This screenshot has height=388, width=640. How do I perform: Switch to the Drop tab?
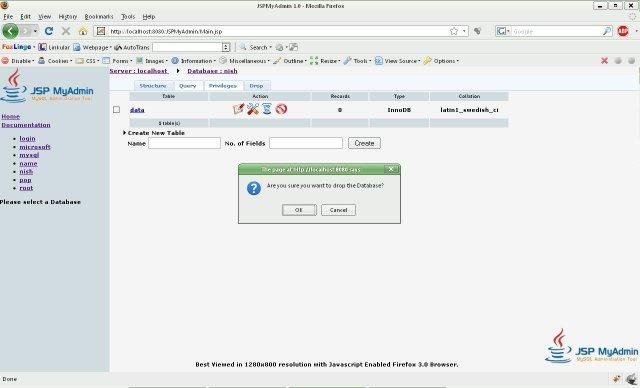tap(256, 86)
